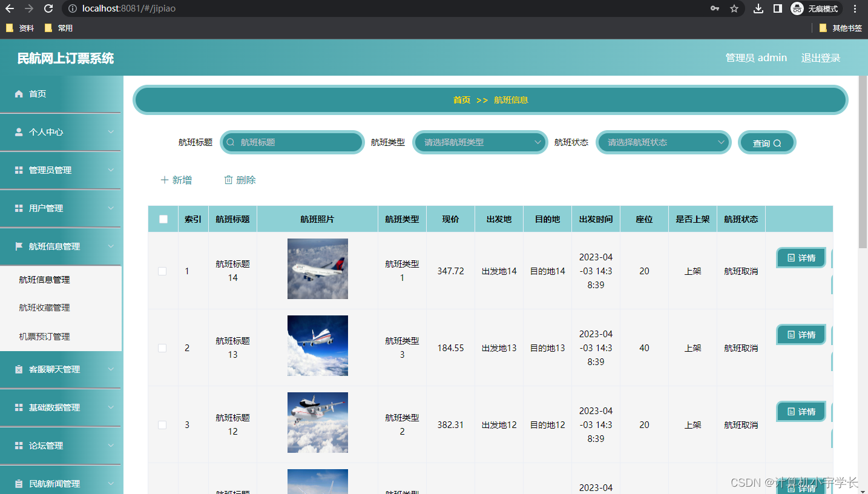Viewport: 868px width, 494px height.
Task: Open 详情 for 航班标题14
Action: 801,258
